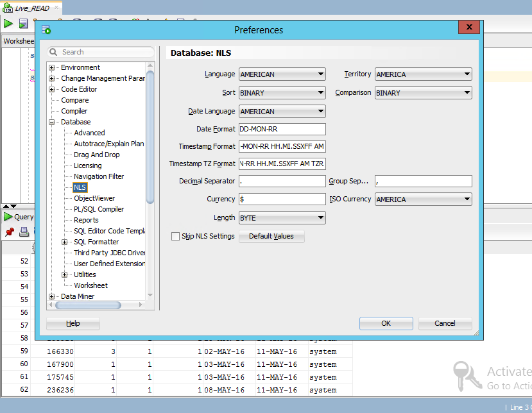Edit the Currency symbol field
Screen dimensions: 532x413
pos(282,199)
